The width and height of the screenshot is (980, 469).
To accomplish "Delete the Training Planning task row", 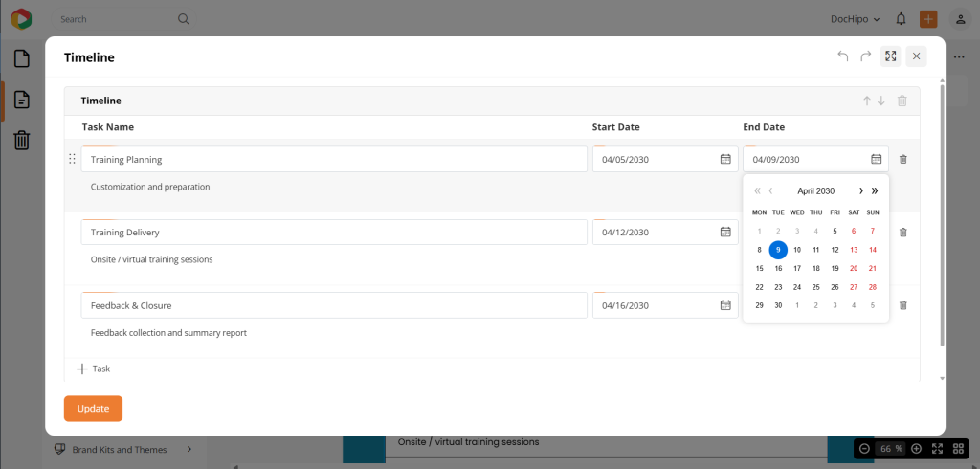I will pyautogui.click(x=903, y=159).
